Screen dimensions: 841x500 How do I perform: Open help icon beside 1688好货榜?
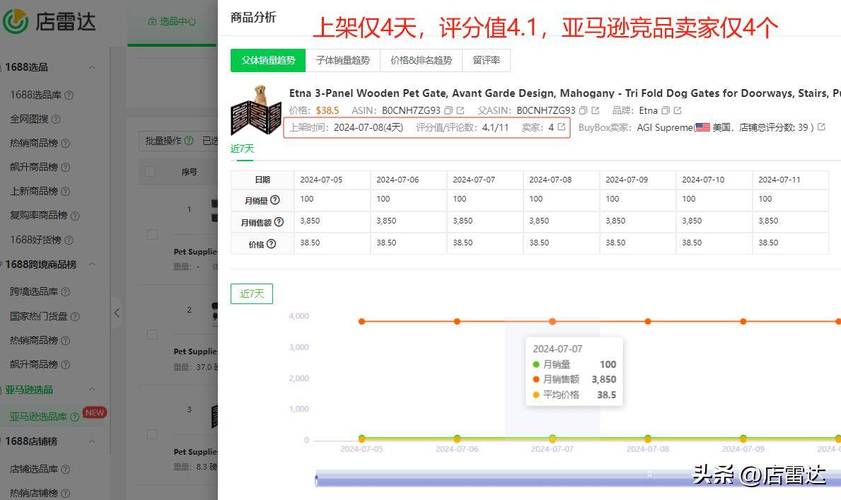click(x=69, y=240)
